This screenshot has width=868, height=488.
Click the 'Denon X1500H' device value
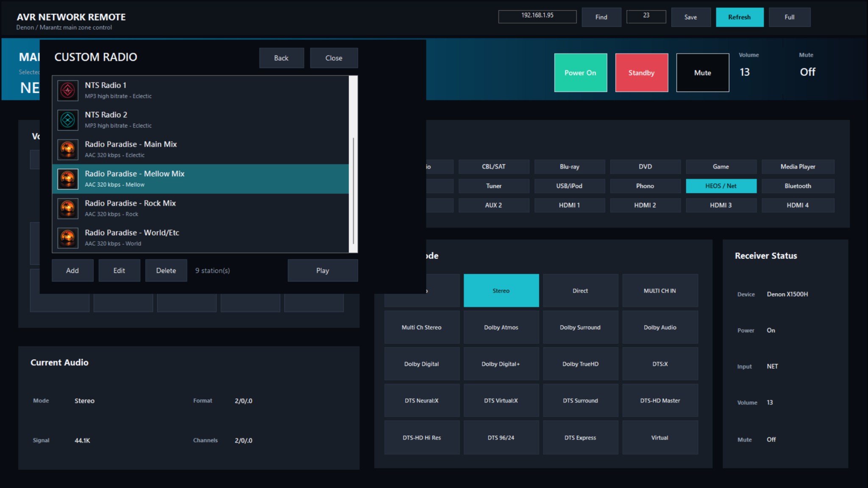click(x=787, y=294)
